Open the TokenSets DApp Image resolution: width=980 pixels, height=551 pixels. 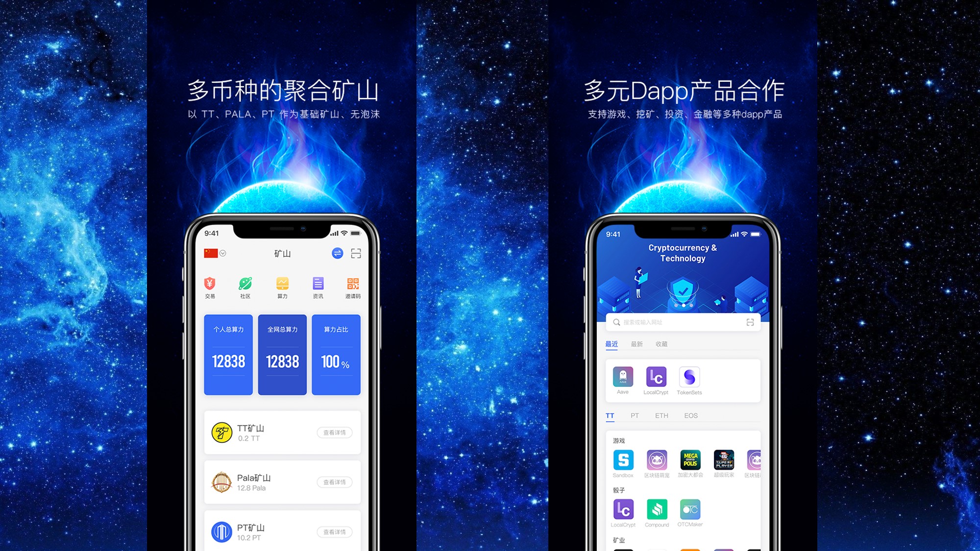pyautogui.click(x=689, y=380)
